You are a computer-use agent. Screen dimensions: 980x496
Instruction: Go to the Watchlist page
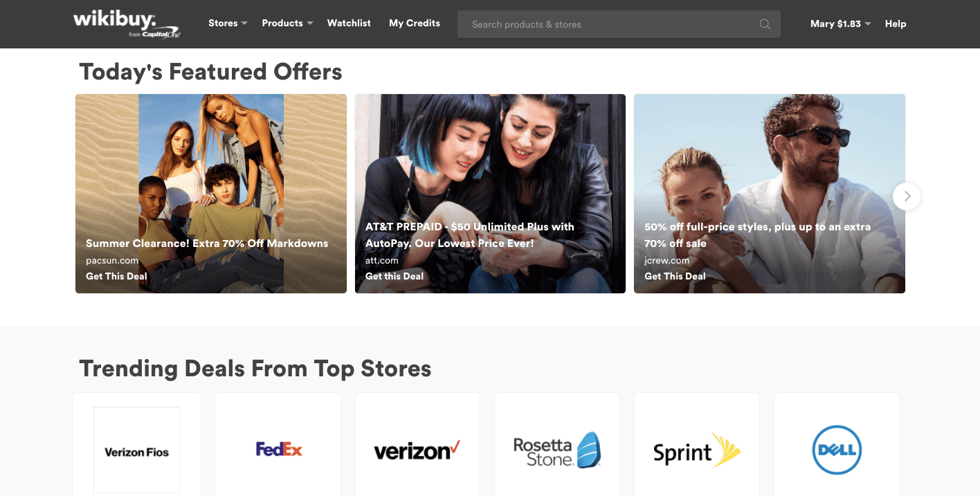click(x=349, y=24)
